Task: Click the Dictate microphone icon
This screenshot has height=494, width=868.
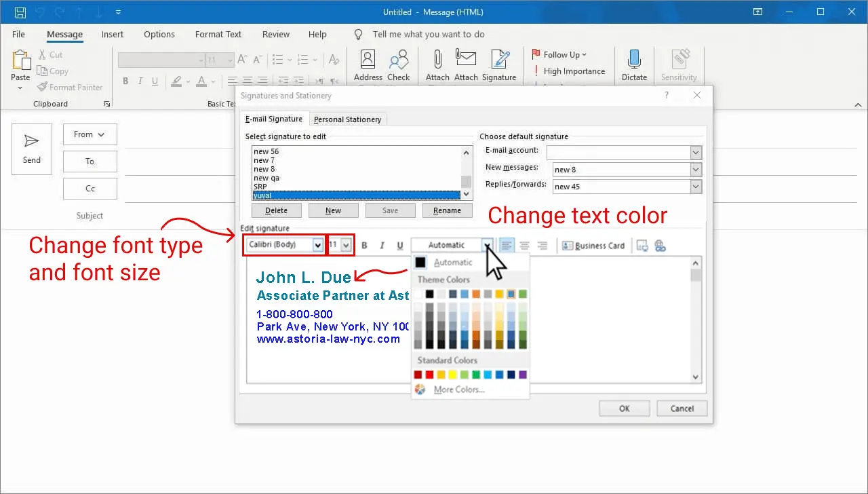Action: click(634, 64)
